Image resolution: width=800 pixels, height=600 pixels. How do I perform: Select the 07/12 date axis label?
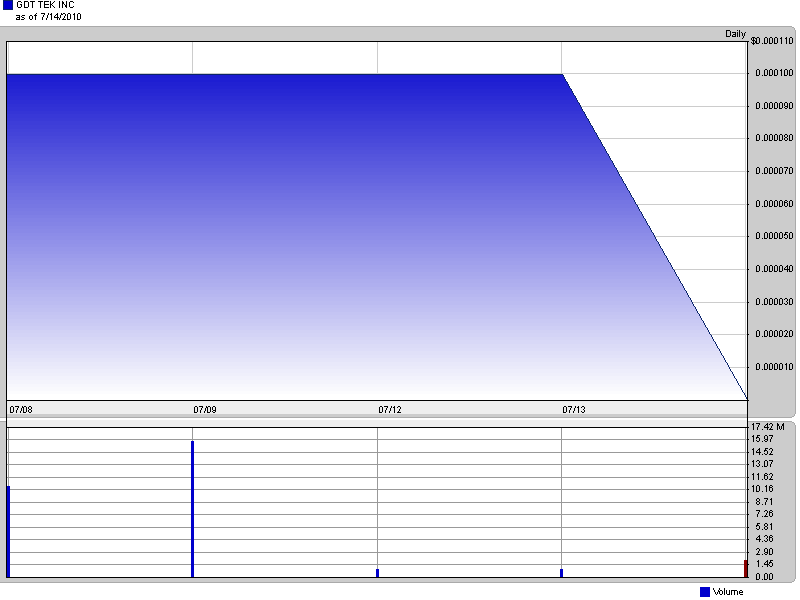(388, 409)
